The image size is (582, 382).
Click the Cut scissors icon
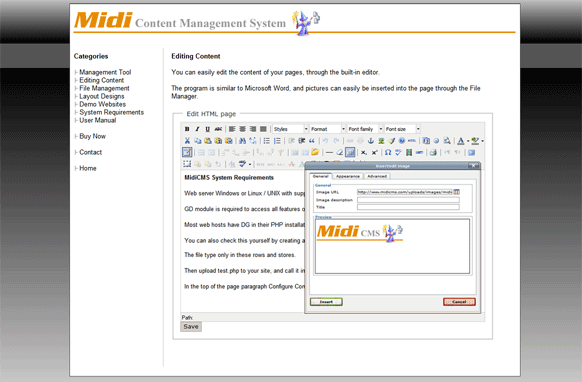coord(187,141)
